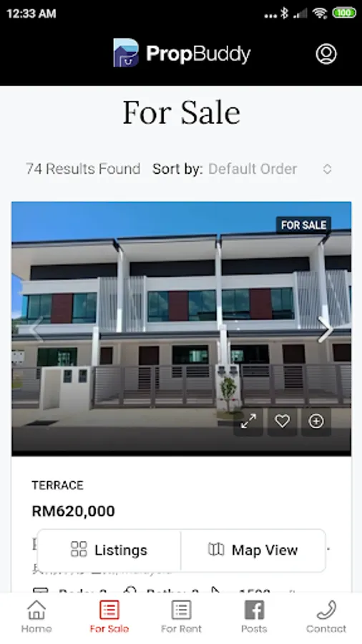Viewport: 362px width, 644px height.
Task: Open the For Rent tab
Action: [181, 617]
